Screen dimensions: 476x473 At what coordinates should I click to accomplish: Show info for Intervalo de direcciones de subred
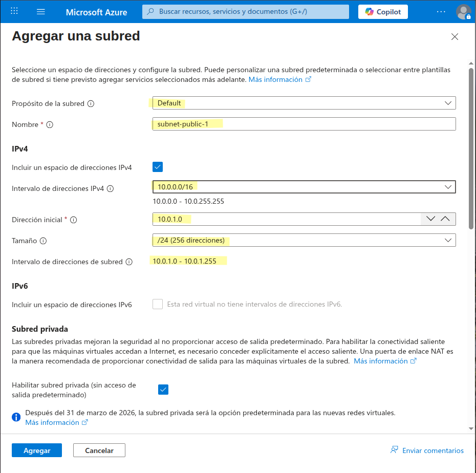coord(129,262)
